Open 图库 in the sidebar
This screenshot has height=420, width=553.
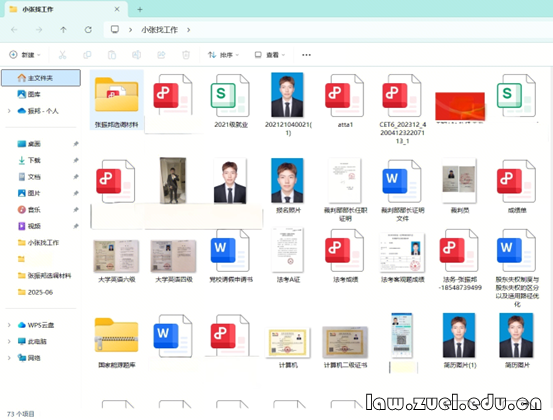click(29, 94)
